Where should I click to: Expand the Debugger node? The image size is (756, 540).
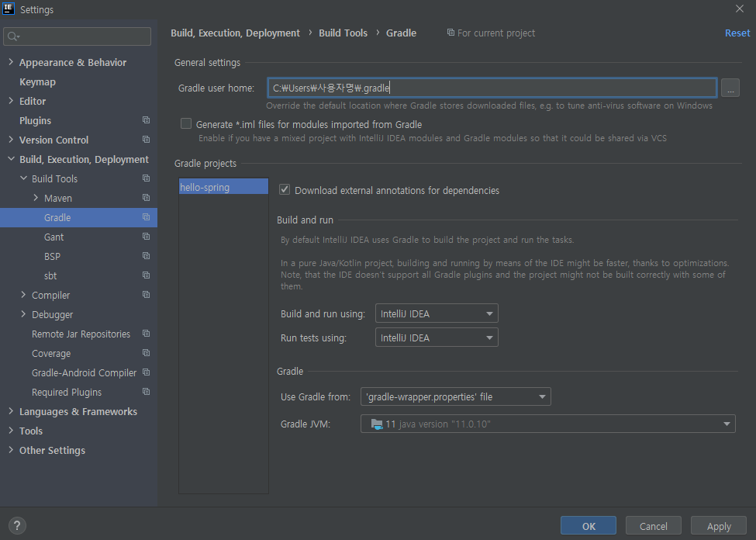click(23, 314)
